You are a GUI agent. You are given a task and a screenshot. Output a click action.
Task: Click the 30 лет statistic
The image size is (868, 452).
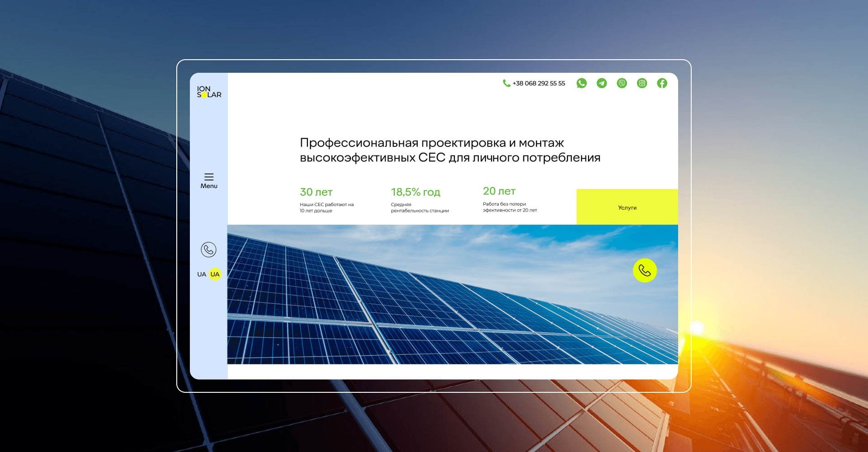[x=316, y=192]
